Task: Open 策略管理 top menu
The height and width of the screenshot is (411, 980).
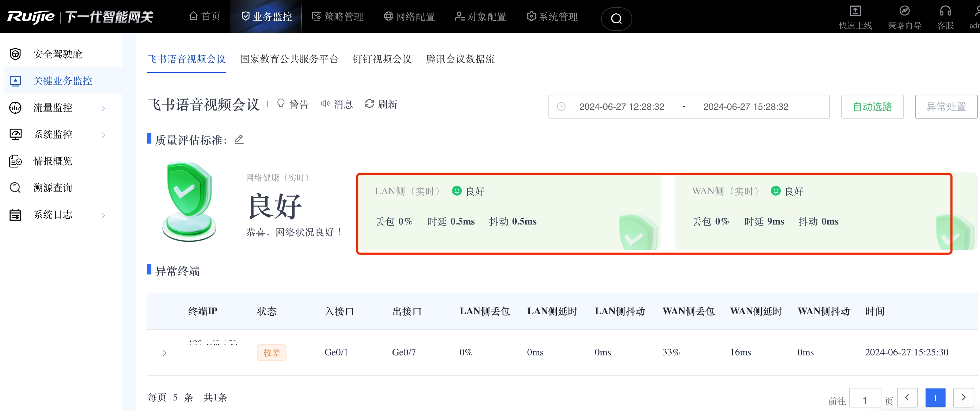Action: pos(338,16)
